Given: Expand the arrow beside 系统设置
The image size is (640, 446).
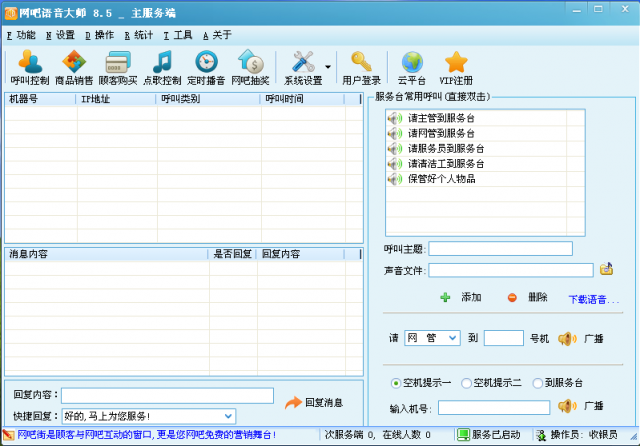Looking at the screenshot, I should [328, 67].
